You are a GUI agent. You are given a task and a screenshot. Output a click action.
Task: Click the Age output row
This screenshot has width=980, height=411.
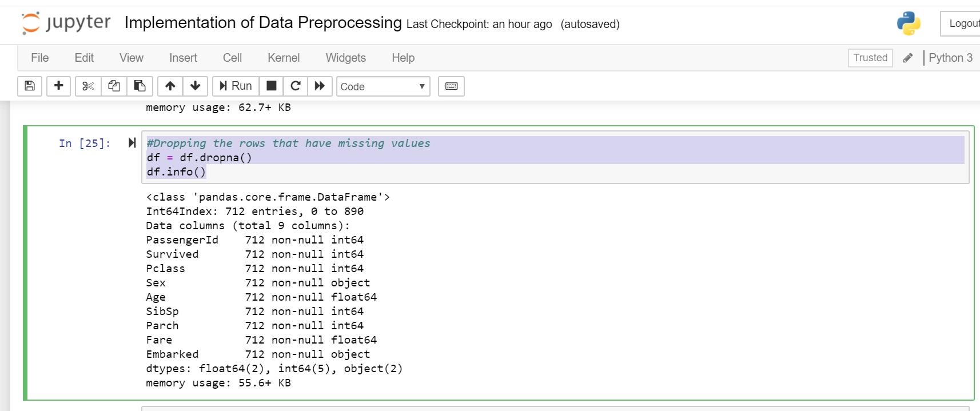pyautogui.click(x=261, y=297)
